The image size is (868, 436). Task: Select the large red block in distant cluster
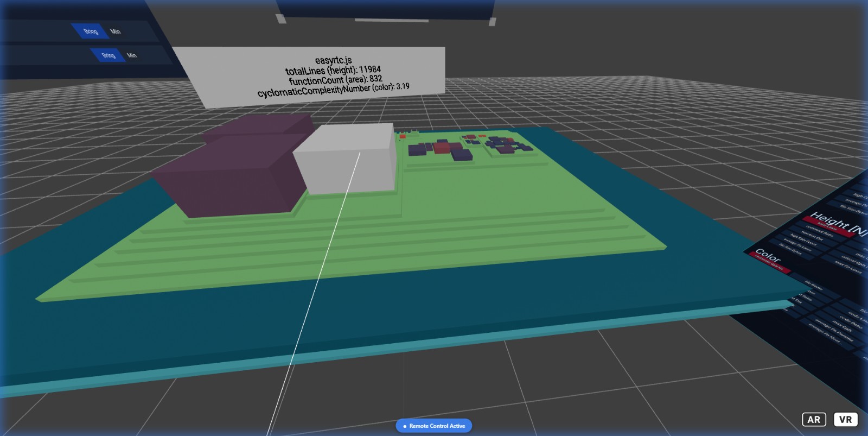click(442, 148)
